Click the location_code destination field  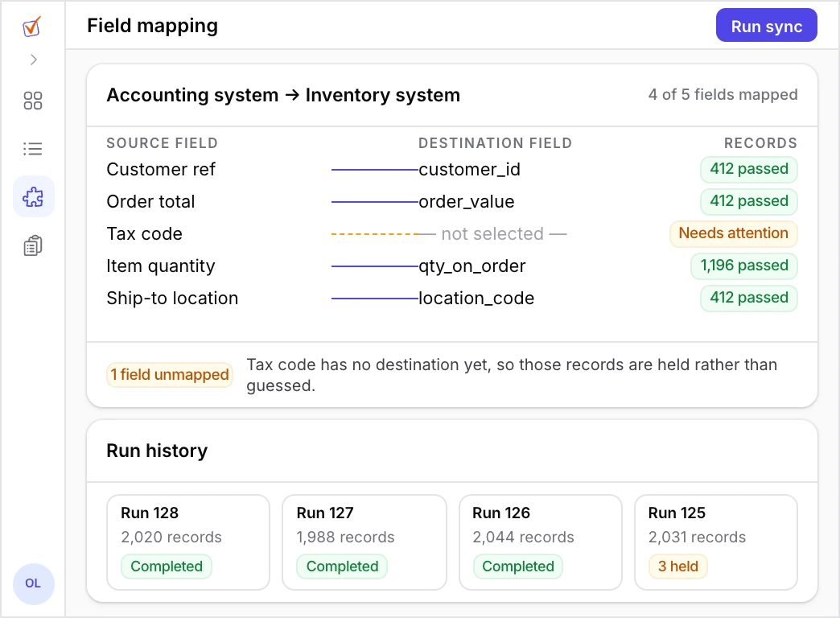point(476,298)
